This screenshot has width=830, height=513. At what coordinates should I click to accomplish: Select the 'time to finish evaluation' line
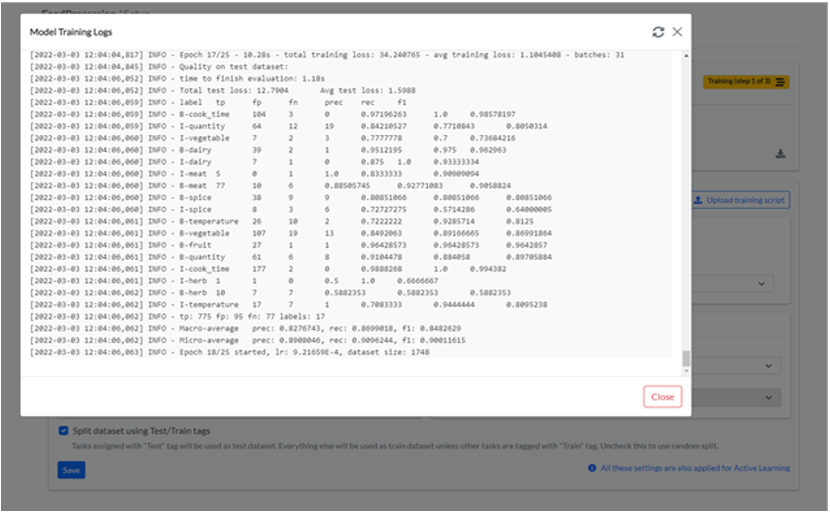pos(177,78)
